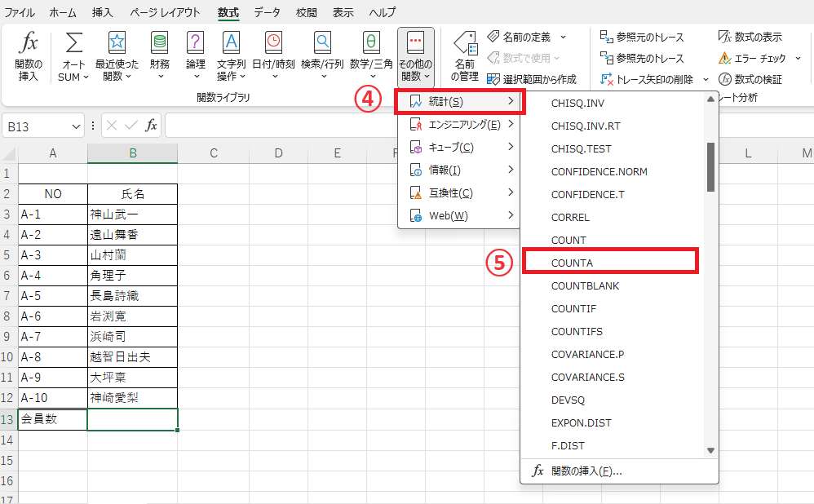Expand the 名前の定義 dropdown arrow
Viewport: 814px width, 504px height.
(x=564, y=37)
